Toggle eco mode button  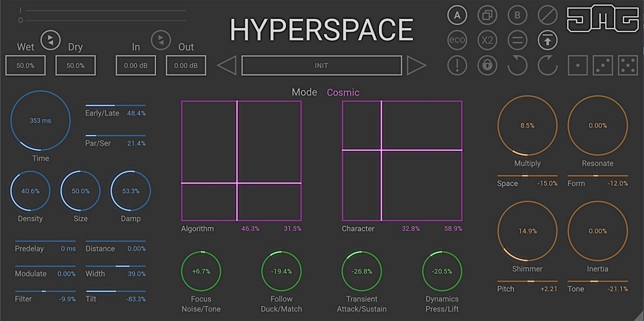click(x=457, y=40)
